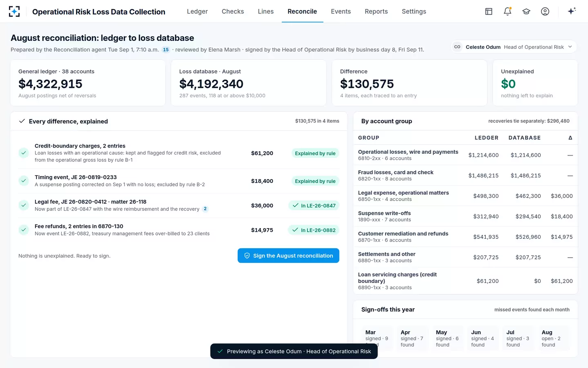This screenshot has width=588, height=368.
Task: Click the Operational losses, wire and payments row
Action: click(x=465, y=155)
